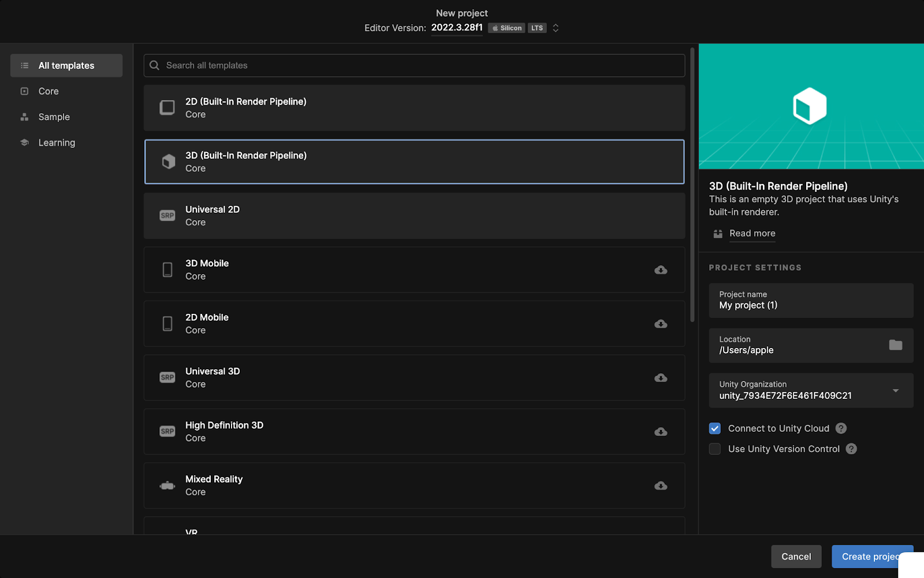Screen dimensions: 924x578
Task: Expand the Unity Organization dropdown
Action: (895, 391)
